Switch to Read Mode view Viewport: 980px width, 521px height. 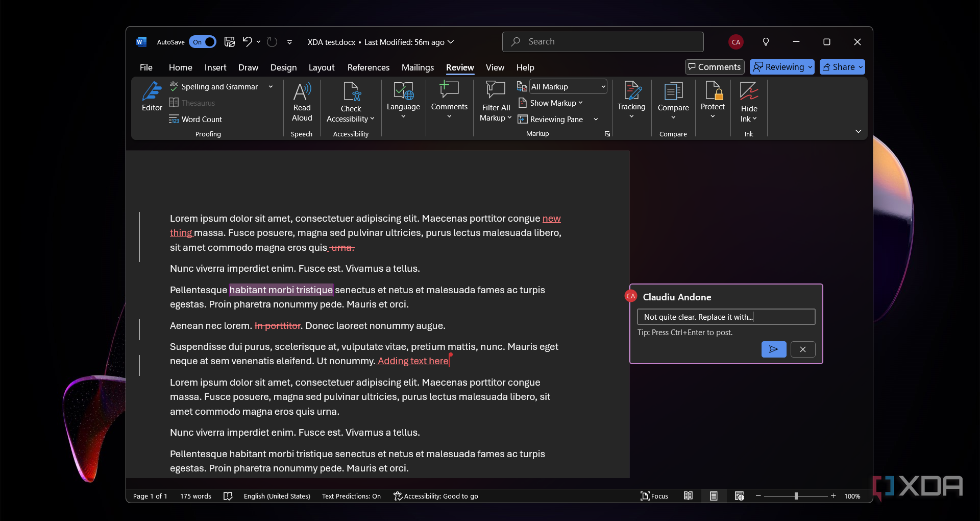point(688,496)
